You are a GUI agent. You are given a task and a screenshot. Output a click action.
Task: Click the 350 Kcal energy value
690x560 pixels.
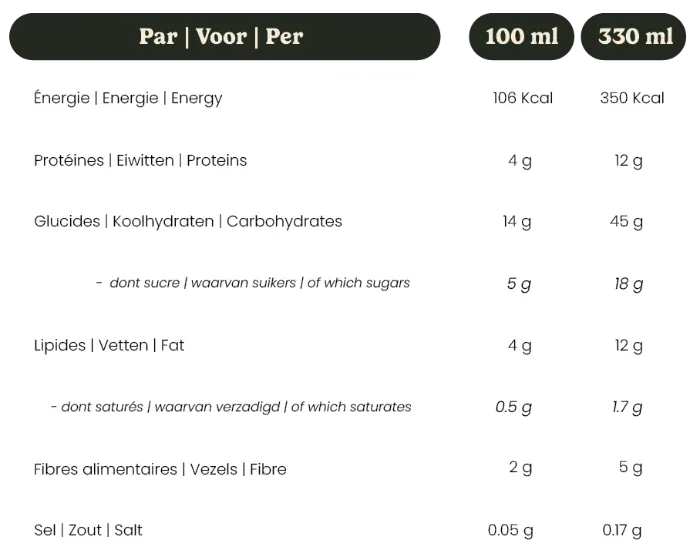click(632, 98)
